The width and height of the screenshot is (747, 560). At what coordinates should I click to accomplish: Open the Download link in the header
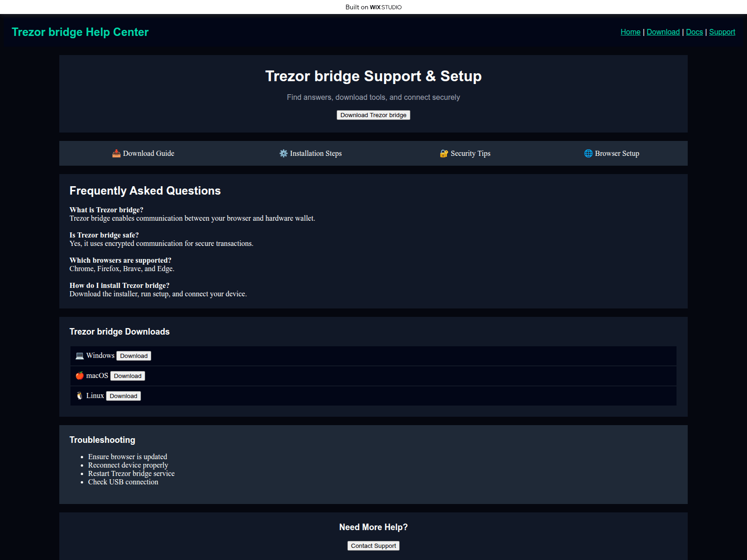click(663, 32)
